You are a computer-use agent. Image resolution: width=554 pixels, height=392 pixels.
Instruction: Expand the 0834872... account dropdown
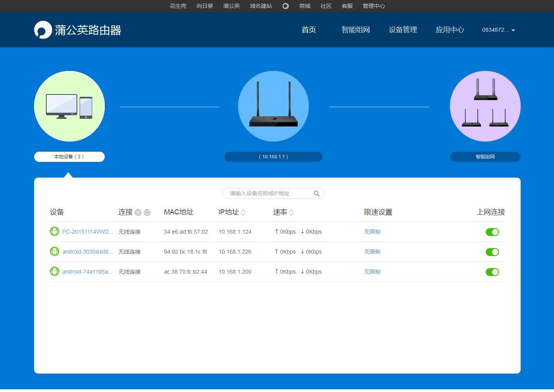click(x=498, y=30)
